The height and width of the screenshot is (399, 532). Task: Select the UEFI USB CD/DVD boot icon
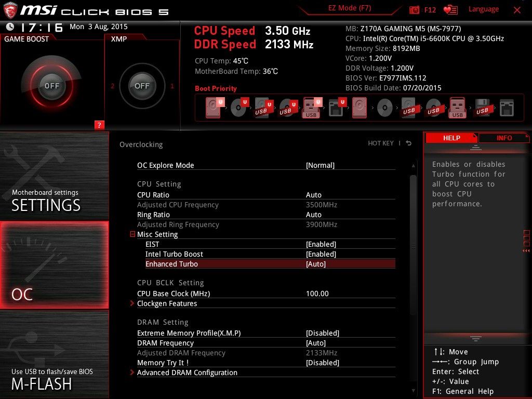pos(288,108)
